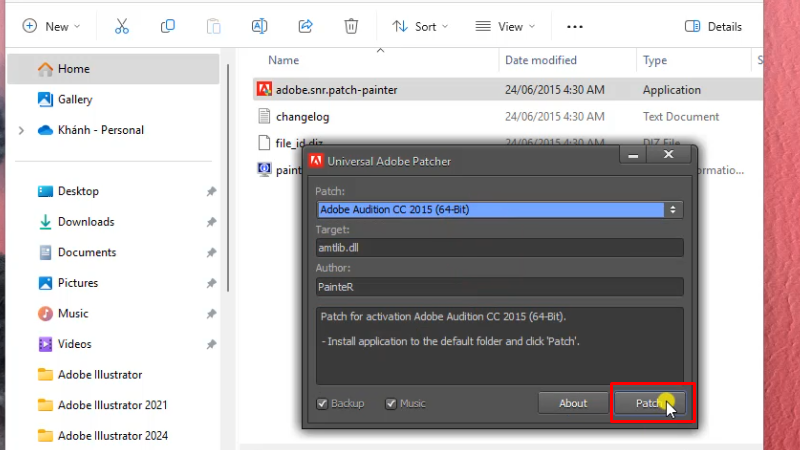Toggle the Backup checkbox
The image size is (800, 450).
(x=322, y=404)
